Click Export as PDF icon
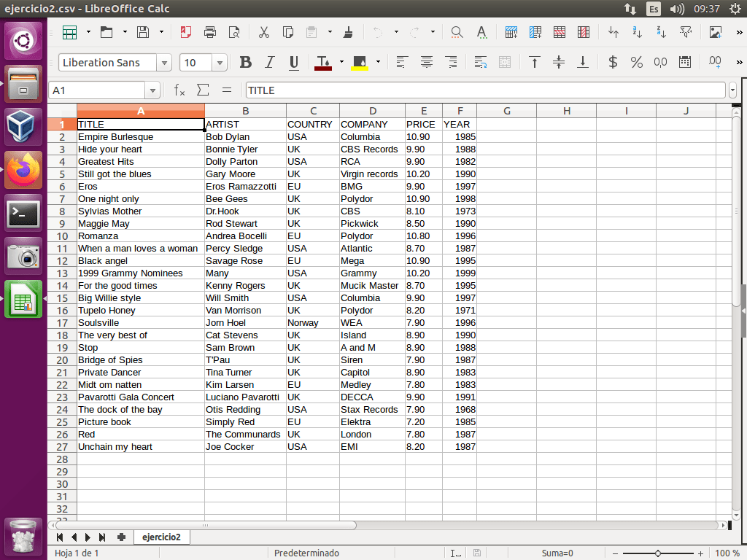 tap(186, 32)
